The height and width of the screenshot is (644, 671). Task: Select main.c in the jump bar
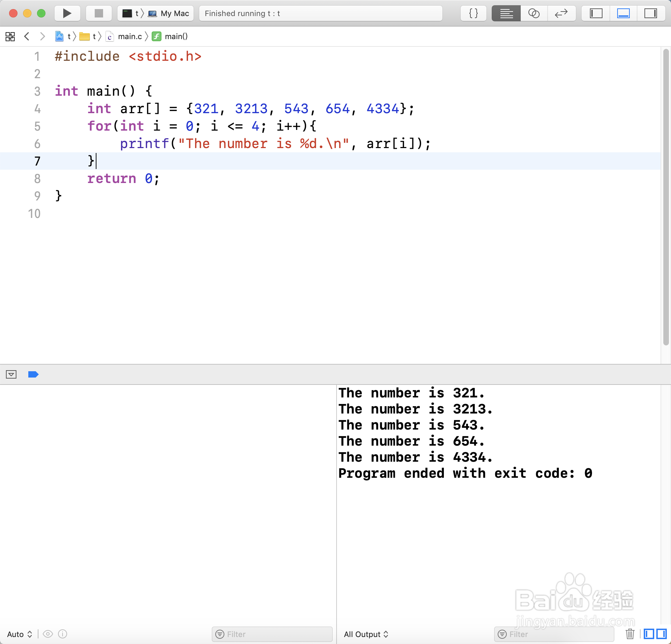(x=129, y=36)
